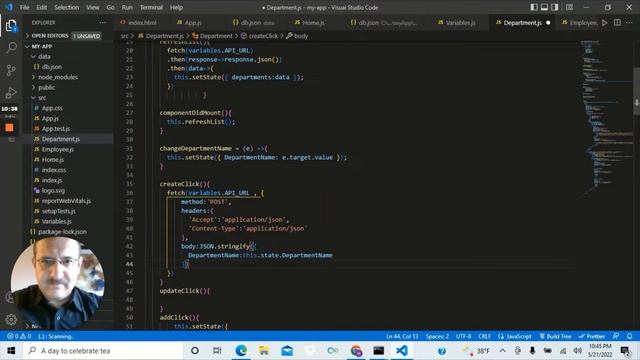Change the JavaScript language mode
640x360 pixels.
coord(515,336)
